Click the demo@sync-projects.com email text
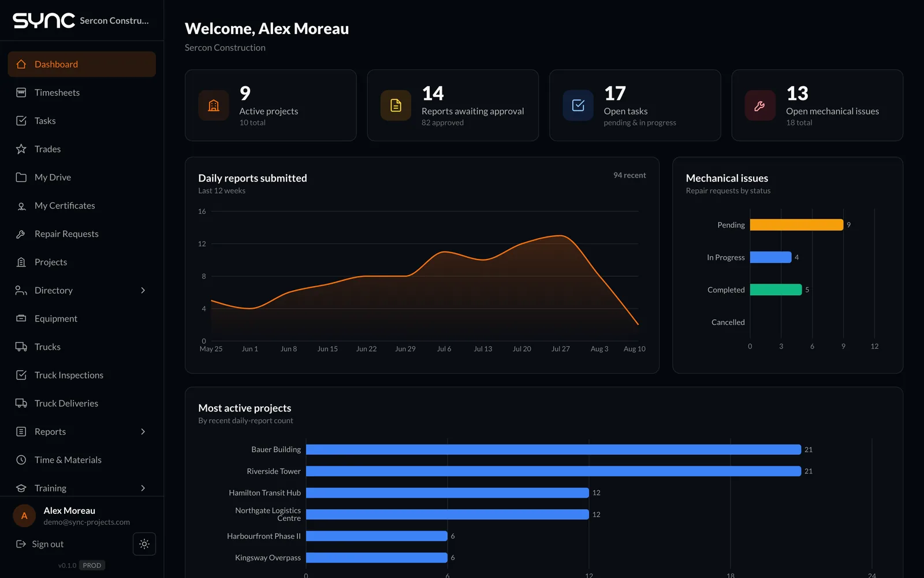This screenshot has height=578, width=924. coord(87,522)
